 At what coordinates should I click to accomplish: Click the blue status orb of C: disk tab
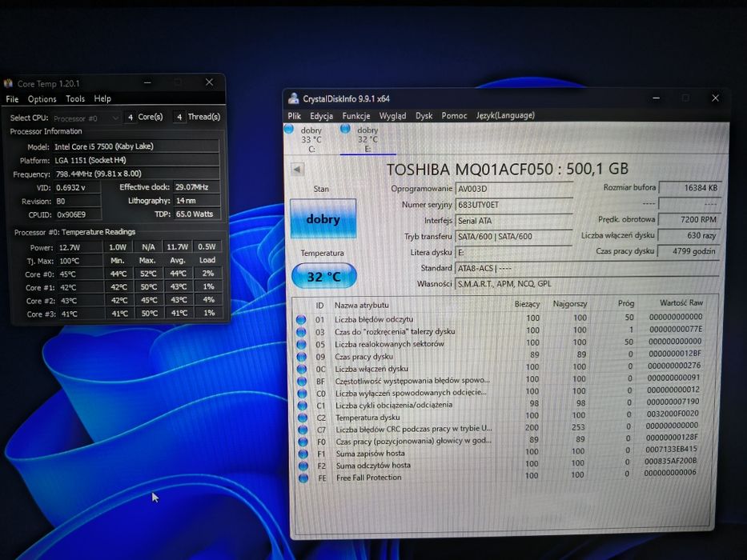pos(289,129)
